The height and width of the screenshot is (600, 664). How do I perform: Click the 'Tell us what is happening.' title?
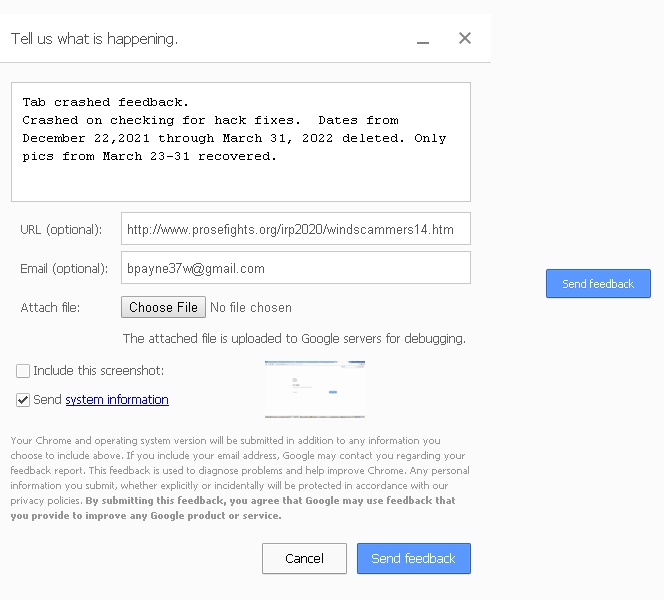94,39
